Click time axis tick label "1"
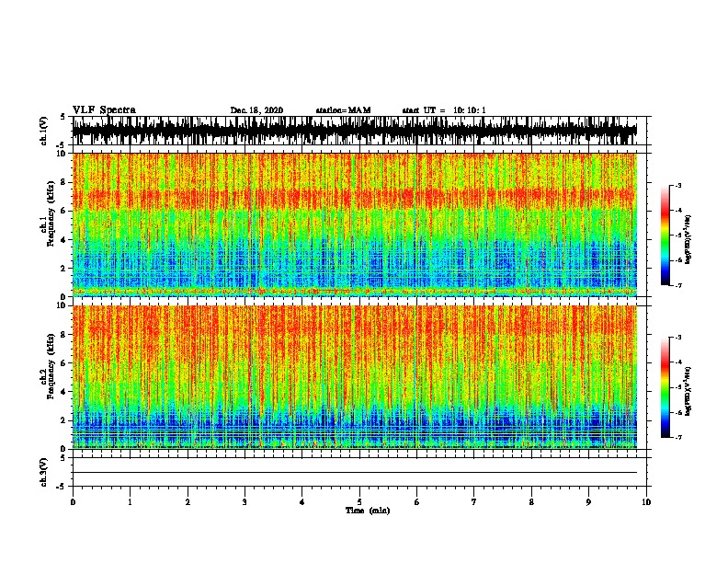Screen dimensions: 728x563 [x=130, y=502]
